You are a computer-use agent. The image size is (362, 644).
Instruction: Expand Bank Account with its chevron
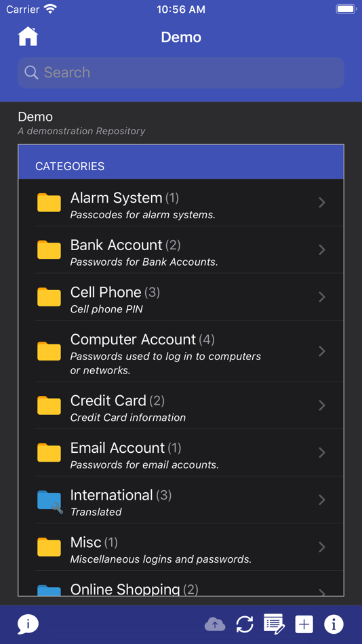point(322,249)
